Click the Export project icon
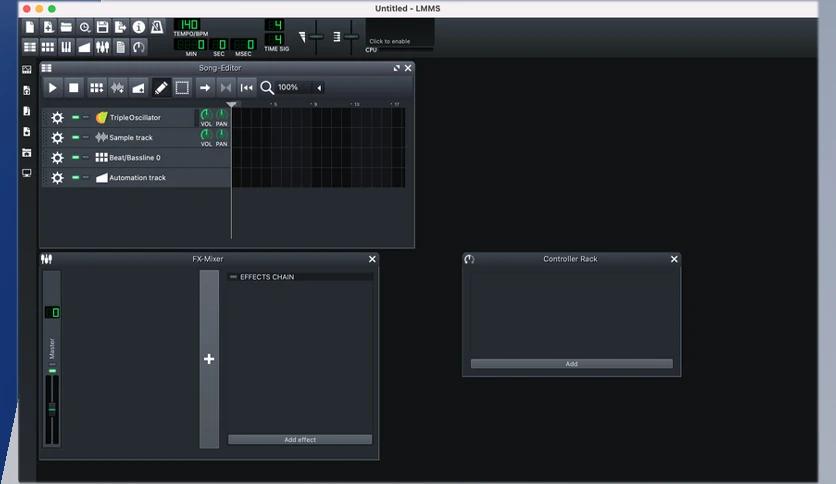The height and width of the screenshot is (484, 836). pyautogui.click(x=120, y=27)
